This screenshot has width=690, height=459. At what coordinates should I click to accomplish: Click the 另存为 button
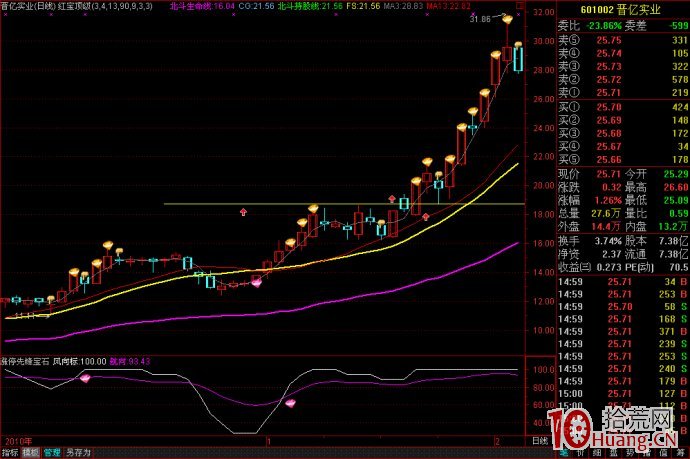pyautogui.click(x=78, y=453)
